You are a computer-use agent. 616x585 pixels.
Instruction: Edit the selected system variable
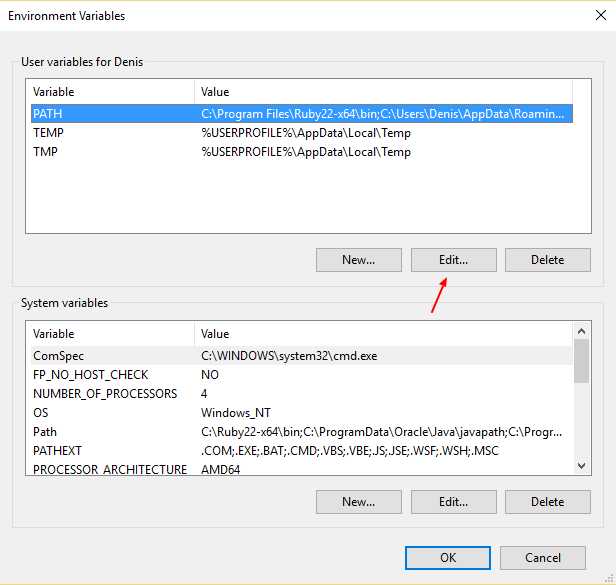pyautogui.click(x=454, y=502)
